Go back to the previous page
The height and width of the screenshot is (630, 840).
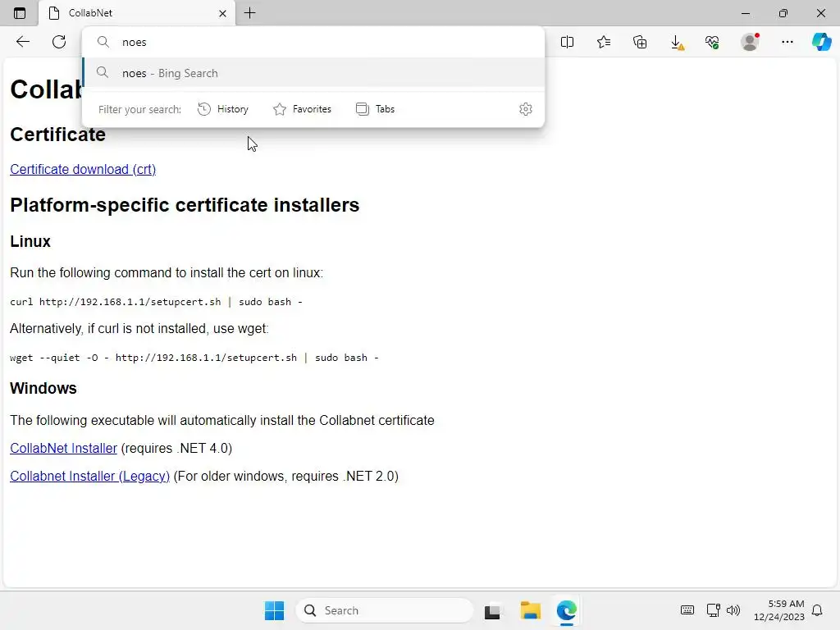tap(22, 42)
